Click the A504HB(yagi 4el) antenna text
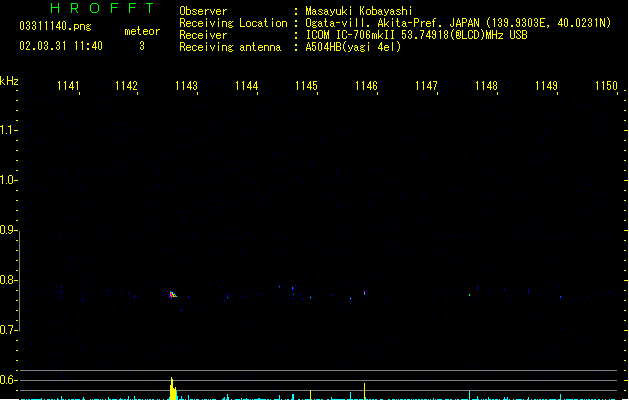Screen dimensions: 629x400 (x=353, y=47)
